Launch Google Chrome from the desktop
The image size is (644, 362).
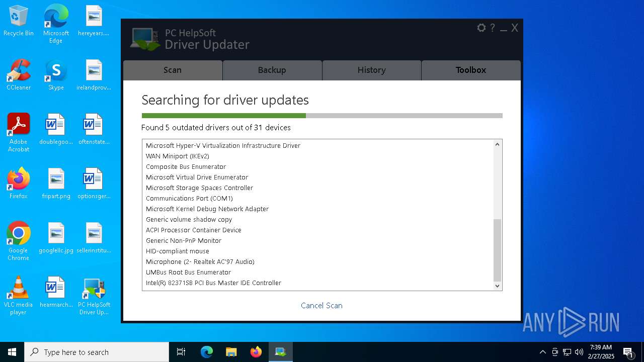pyautogui.click(x=19, y=241)
